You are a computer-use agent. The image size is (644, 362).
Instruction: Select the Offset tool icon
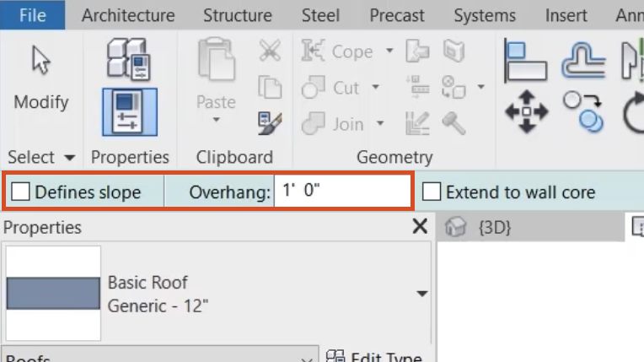[x=583, y=61]
